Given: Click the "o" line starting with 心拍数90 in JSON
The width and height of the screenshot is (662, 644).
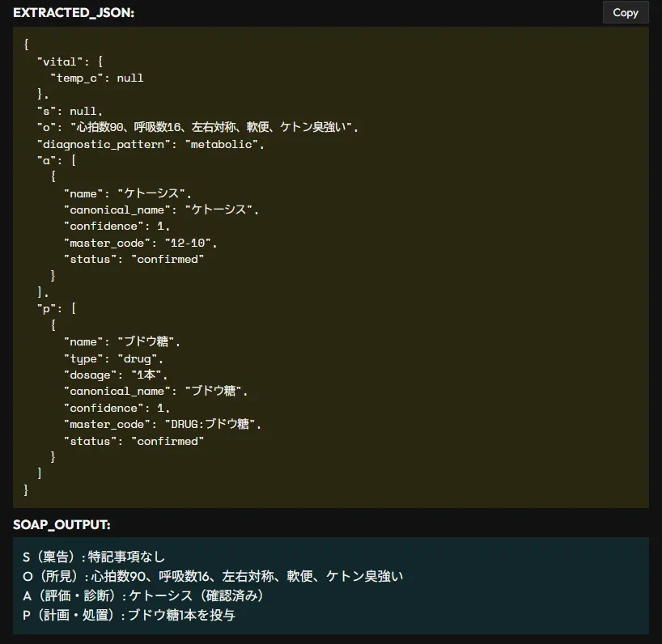Looking at the screenshot, I should pyautogui.click(x=197, y=128).
